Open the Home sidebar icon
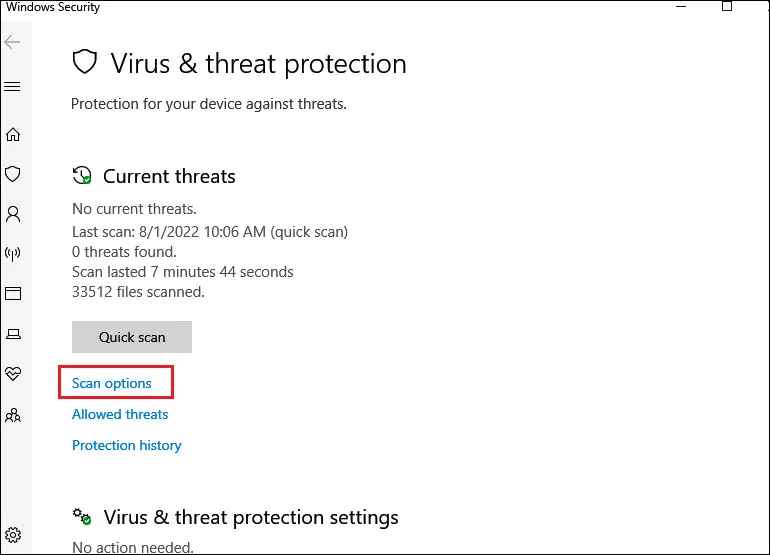Screen dimensions: 770x555 [x=13, y=134]
